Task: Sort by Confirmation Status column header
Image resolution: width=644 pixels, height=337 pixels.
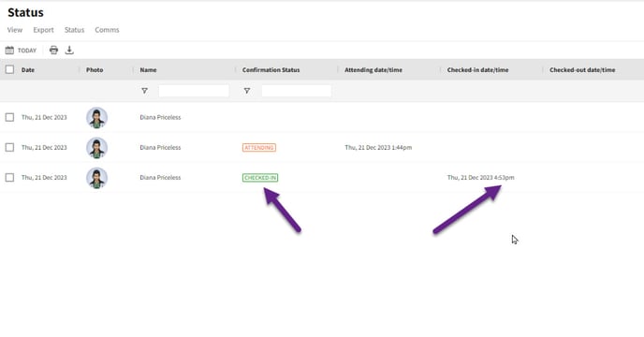Action: pyautogui.click(x=271, y=70)
